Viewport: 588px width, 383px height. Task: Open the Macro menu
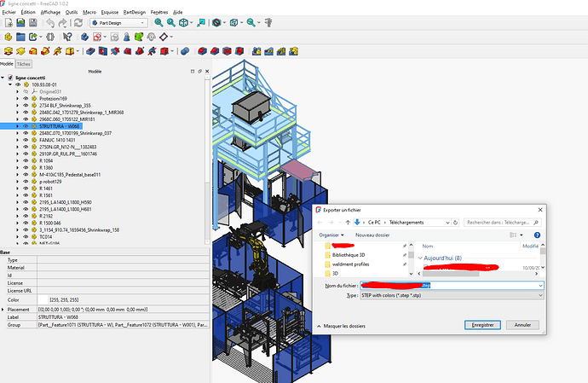click(x=89, y=13)
